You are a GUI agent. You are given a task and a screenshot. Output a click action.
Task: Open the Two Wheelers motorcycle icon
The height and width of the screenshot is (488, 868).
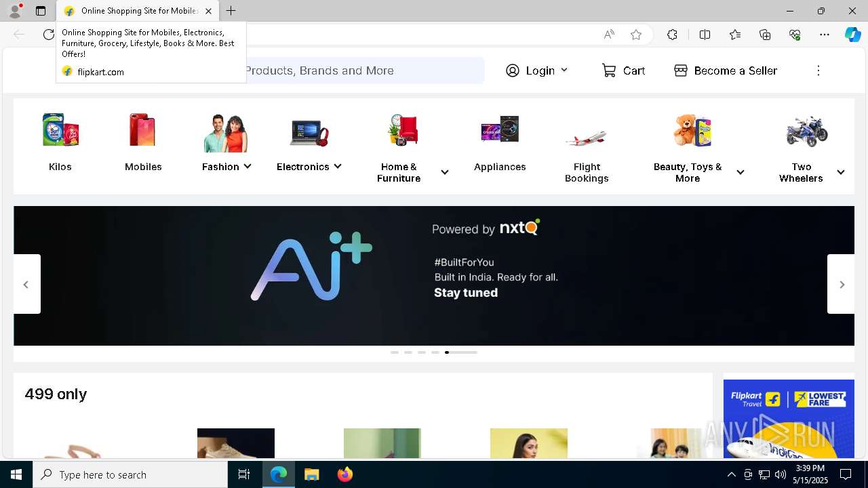pyautogui.click(x=806, y=131)
